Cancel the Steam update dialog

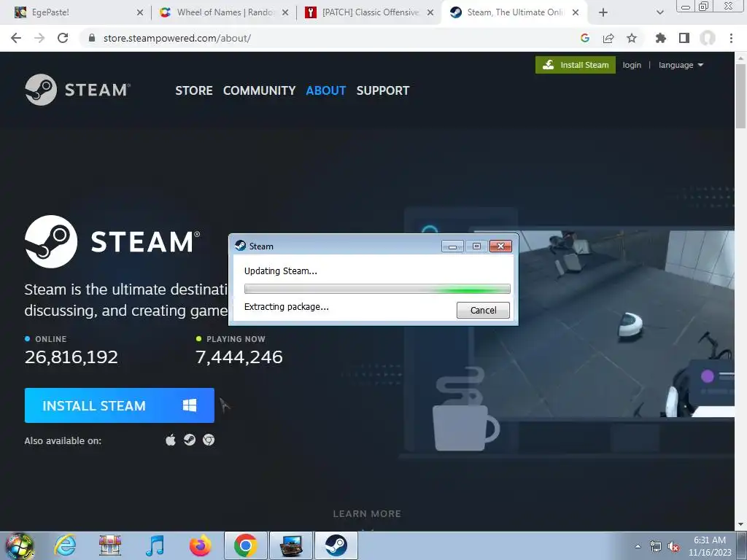click(483, 310)
